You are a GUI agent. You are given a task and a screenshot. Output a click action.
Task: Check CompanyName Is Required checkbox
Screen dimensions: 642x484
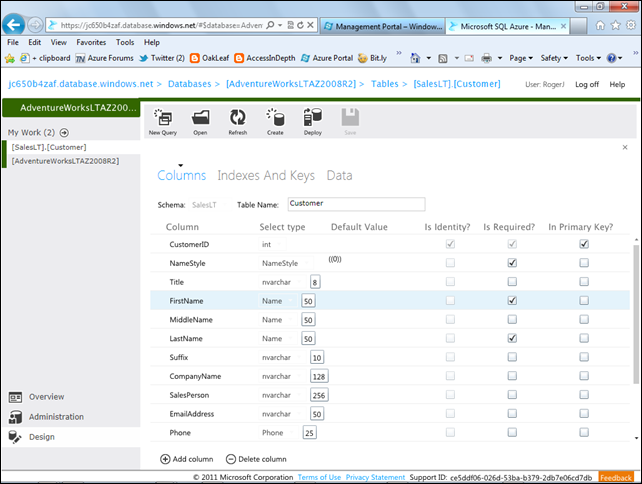512,376
